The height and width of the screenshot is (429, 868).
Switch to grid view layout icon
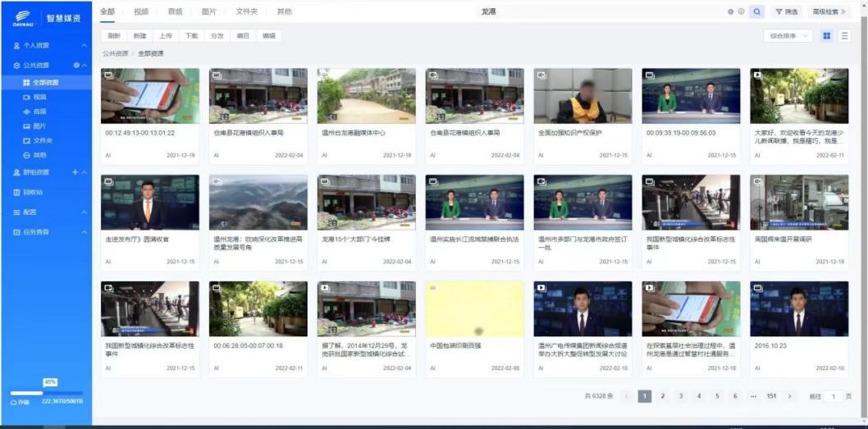click(x=826, y=36)
